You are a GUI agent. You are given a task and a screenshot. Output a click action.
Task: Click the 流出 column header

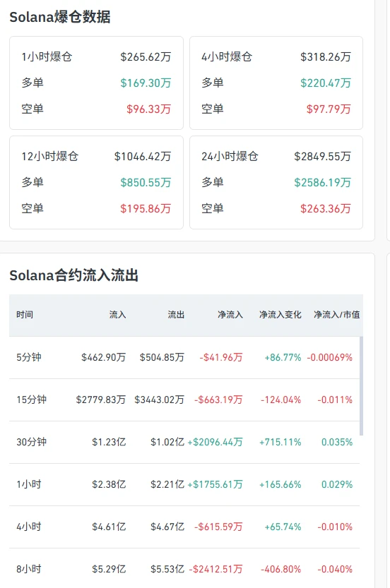pyautogui.click(x=176, y=315)
